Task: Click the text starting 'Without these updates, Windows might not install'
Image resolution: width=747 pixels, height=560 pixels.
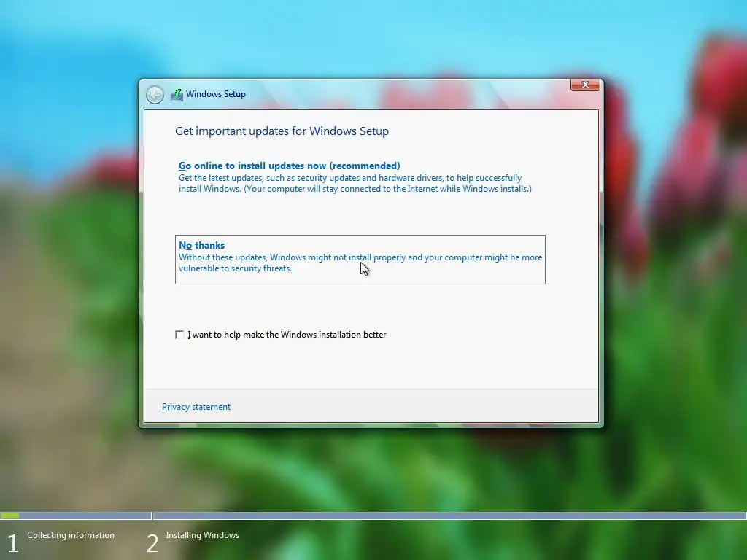Action: coord(360,262)
